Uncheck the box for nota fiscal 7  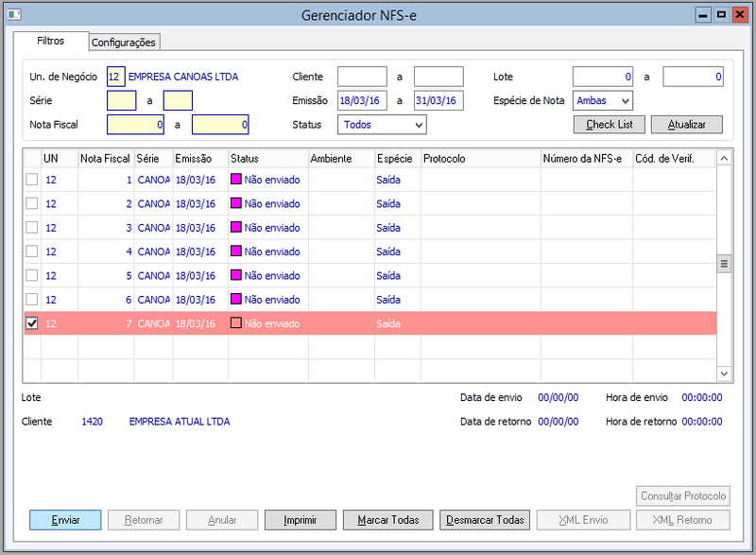32,323
